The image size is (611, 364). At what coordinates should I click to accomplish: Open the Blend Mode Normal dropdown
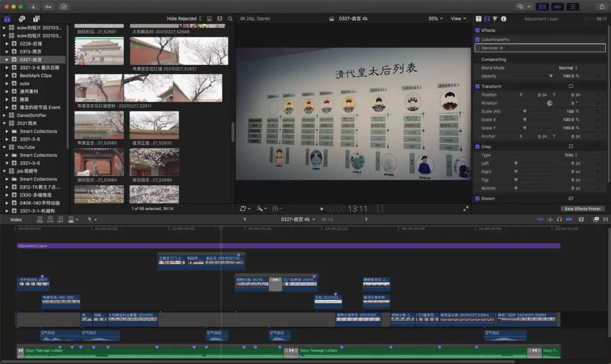pos(568,68)
